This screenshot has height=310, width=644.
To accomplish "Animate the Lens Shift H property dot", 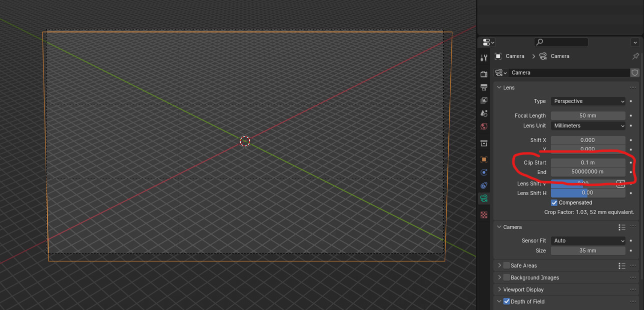I will [x=631, y=193].
